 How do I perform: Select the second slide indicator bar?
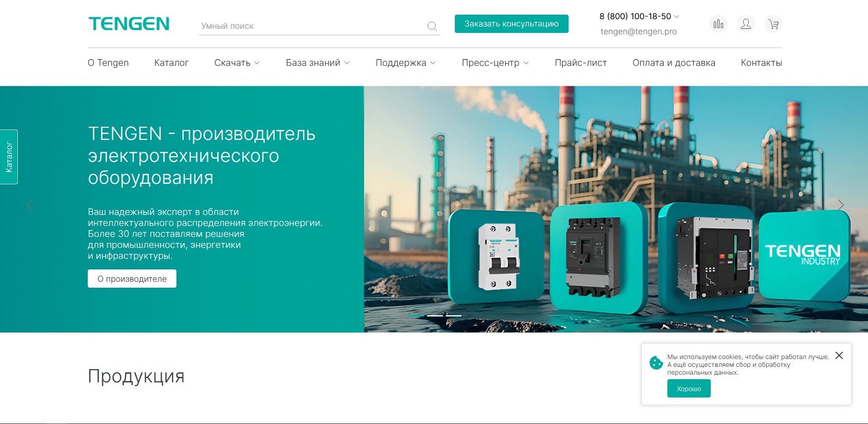(435, 316)
